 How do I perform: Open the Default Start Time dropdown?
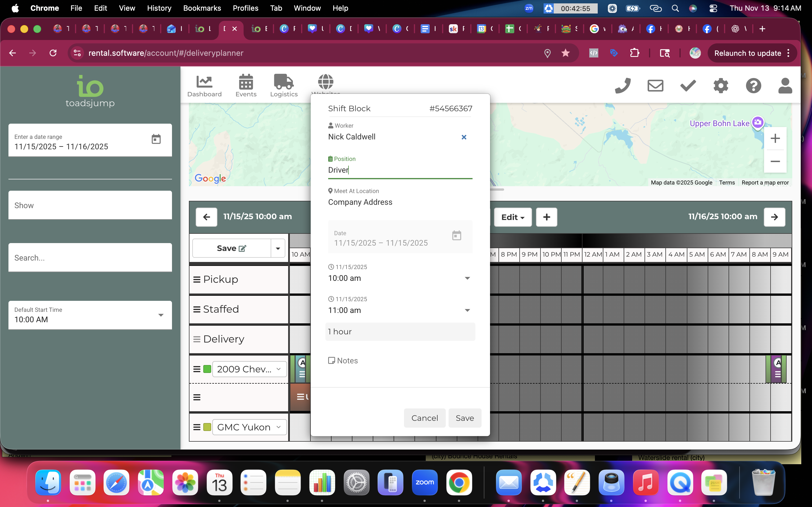pyautogui.click(x=161, y=315)
